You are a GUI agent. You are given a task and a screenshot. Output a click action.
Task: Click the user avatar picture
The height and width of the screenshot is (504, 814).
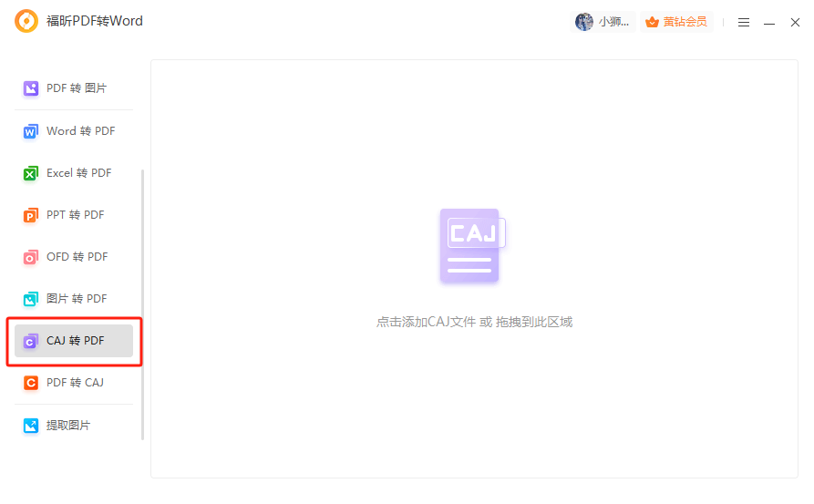pos(584,22)
